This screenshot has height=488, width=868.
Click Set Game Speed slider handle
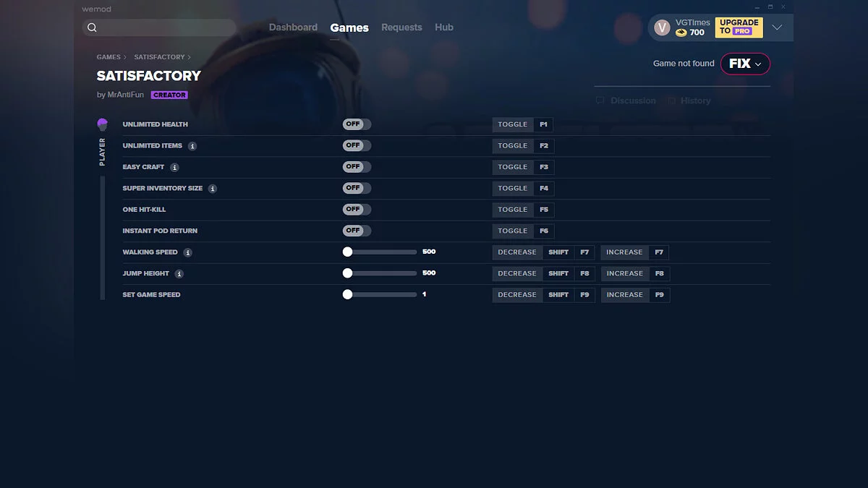tap(347, 295)
